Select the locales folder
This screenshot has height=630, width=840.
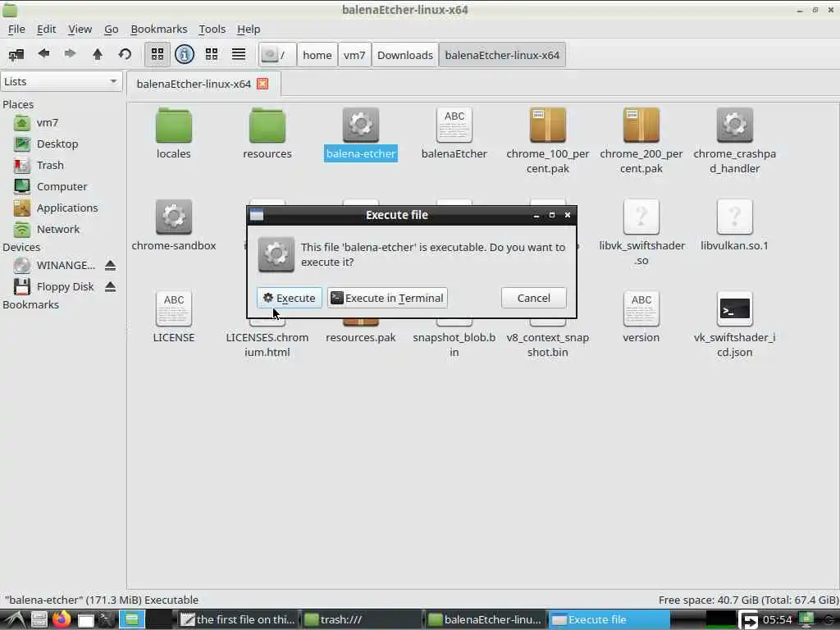[x=174, y=134]
